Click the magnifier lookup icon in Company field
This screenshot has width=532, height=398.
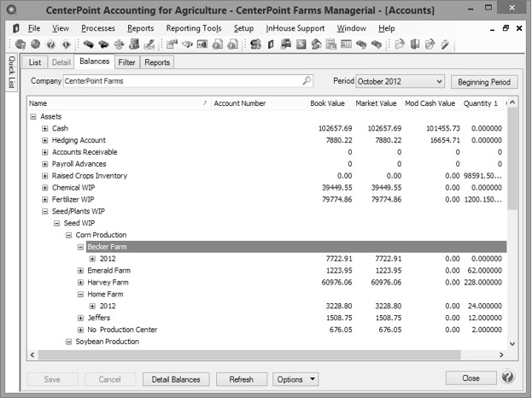pyautogui.click(x=307, y=81)
